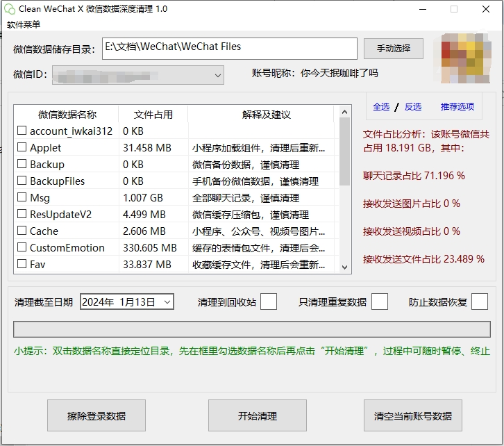
Task: Click the 接收发送视频占比 0 % text
Action: coord(412,231)
